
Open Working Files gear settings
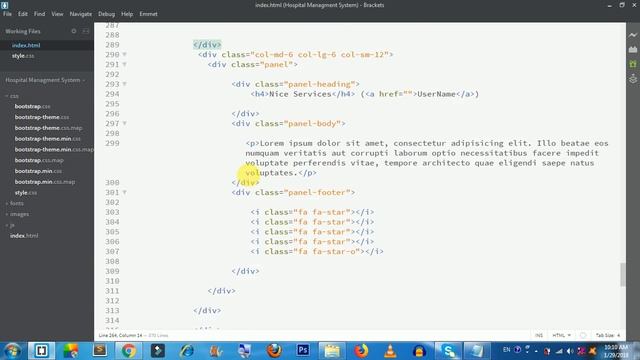click(74, 31)
